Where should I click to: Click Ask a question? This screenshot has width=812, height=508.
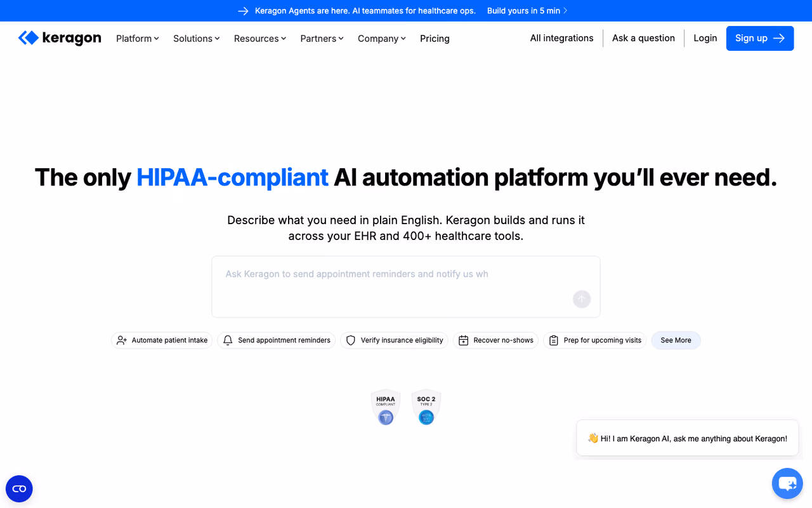[643, 38]
